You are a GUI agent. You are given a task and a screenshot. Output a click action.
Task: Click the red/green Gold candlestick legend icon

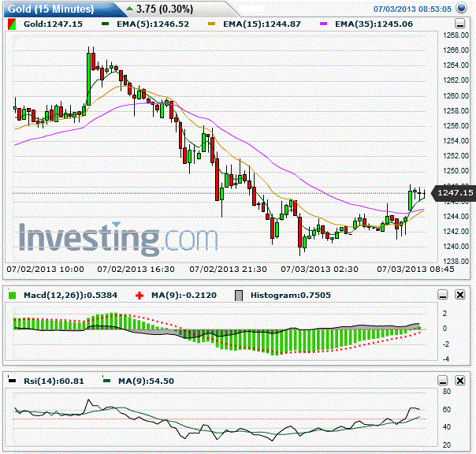(x=12, y=24)
